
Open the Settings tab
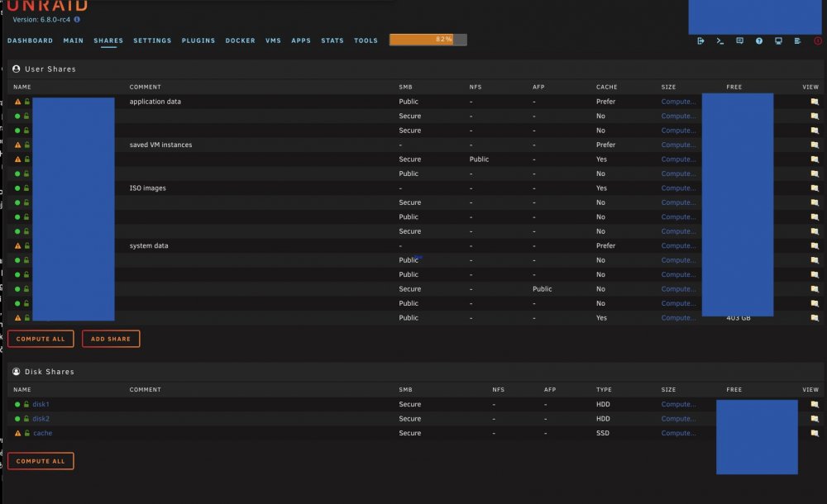(152, 40)
